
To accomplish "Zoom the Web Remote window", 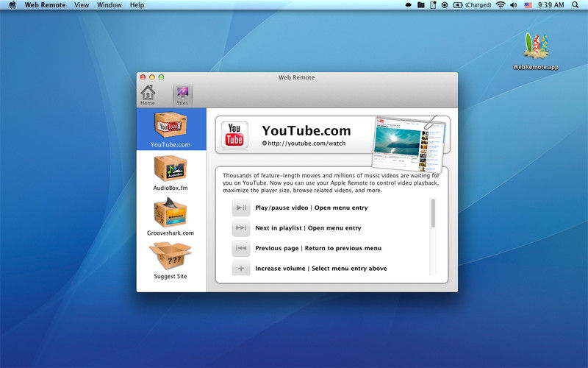I will point(161,77).
